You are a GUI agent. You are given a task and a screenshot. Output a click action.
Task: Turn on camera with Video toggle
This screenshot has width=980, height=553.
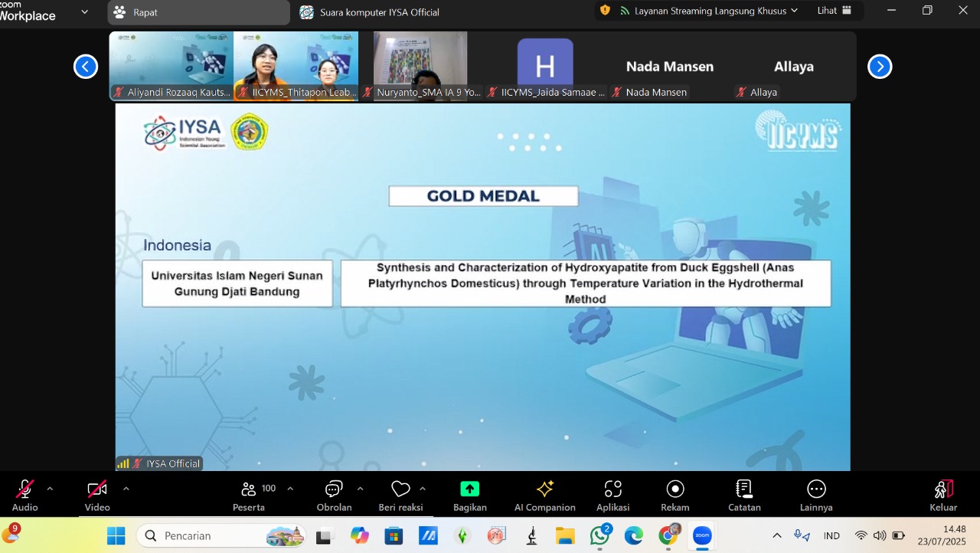click(97, 490)
